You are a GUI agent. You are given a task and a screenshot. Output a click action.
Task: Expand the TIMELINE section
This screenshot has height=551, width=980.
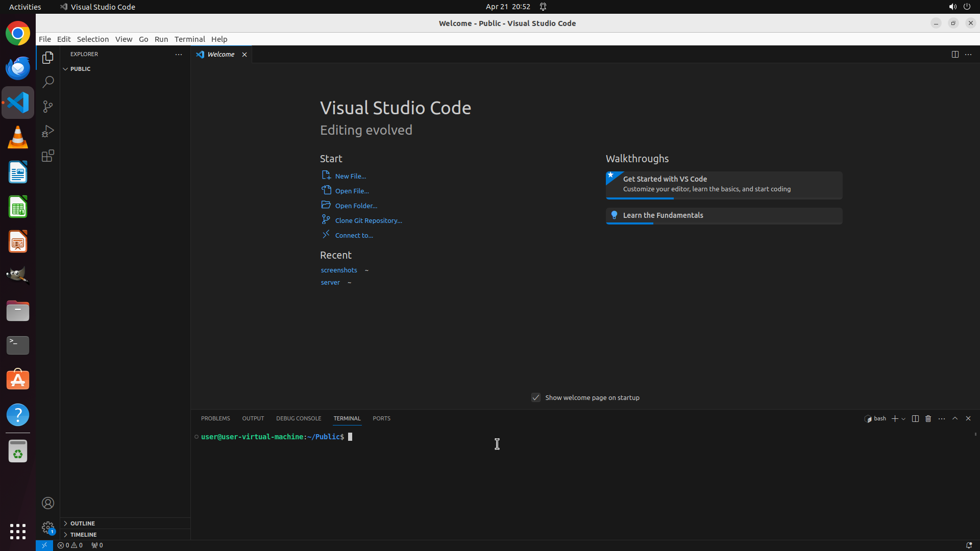(83, 534)
